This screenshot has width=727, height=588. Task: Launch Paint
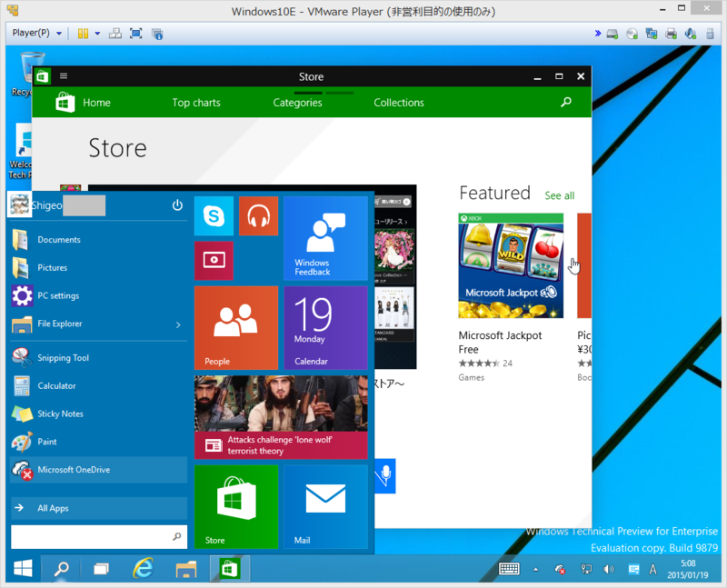[98, 442]
